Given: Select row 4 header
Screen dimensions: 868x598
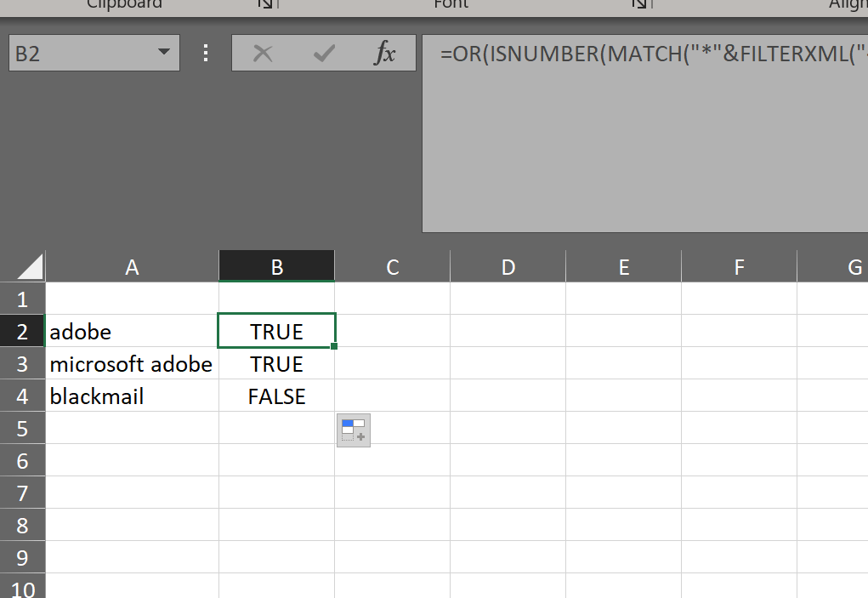Looking at the screenshot, I should pos(22,396).
